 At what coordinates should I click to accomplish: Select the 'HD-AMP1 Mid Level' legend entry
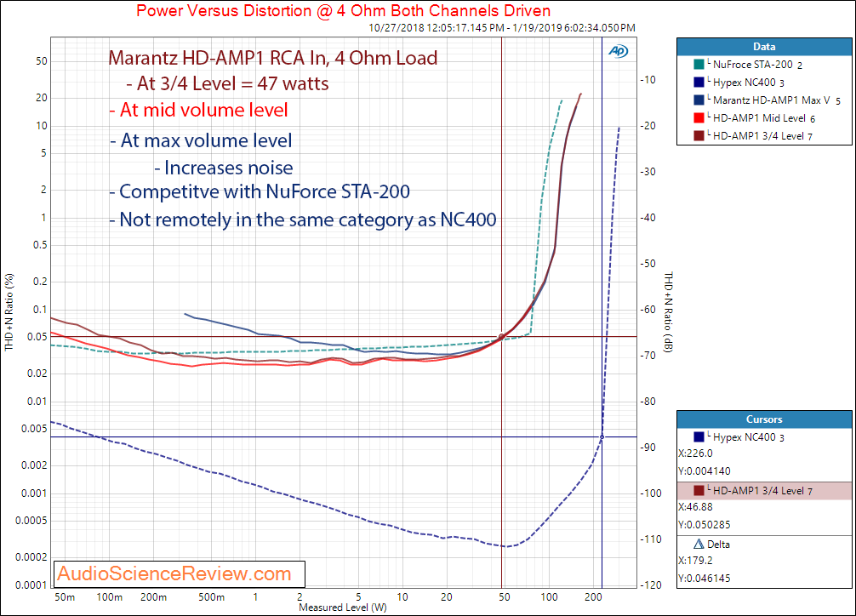click(764, 118)
